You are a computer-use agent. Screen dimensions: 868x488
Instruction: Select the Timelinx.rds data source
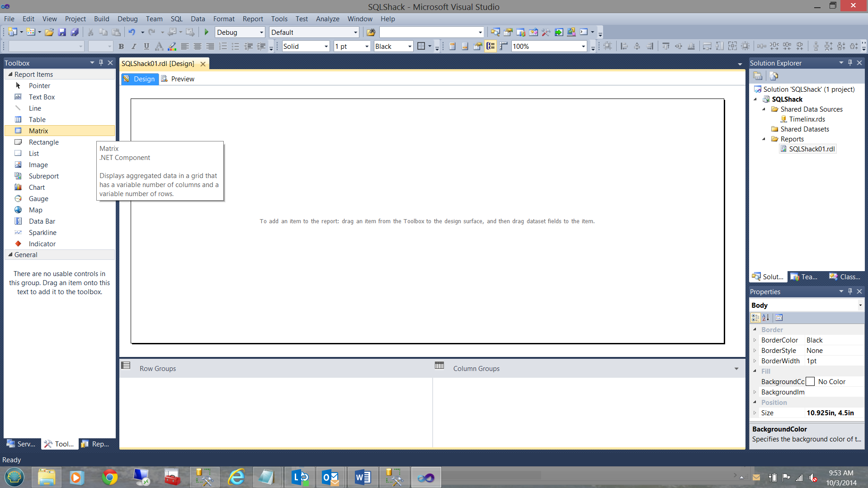point(807,119)
